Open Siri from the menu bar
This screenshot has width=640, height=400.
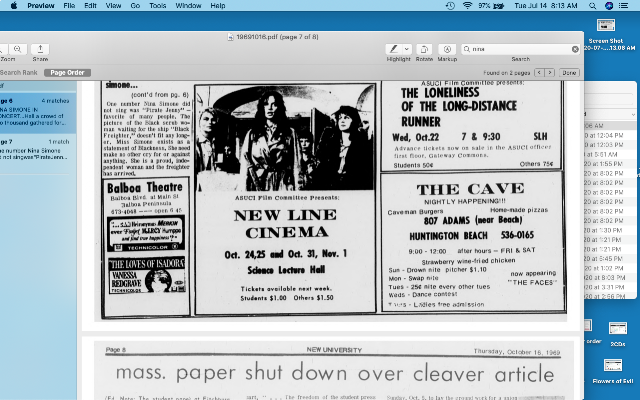point(609,6)
